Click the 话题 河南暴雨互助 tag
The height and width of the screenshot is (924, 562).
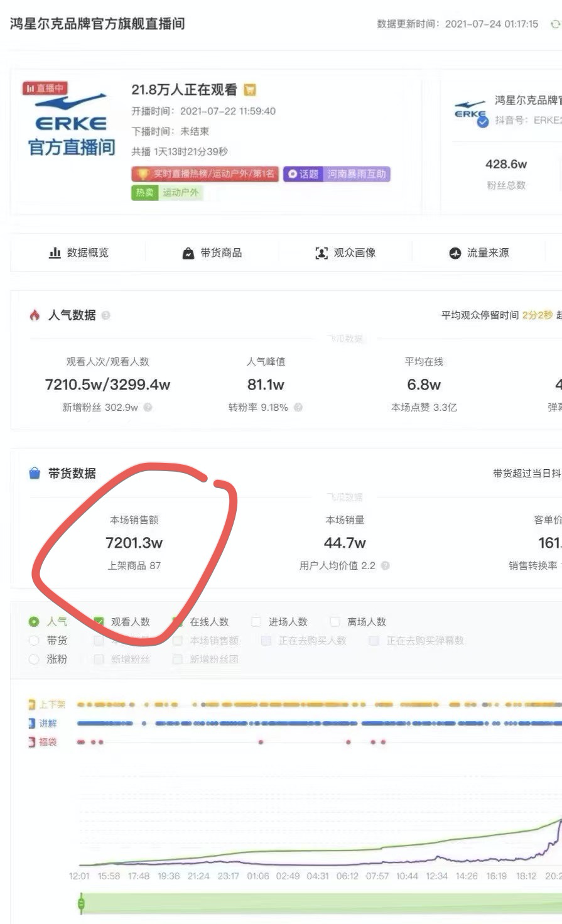tap(337, 174)
